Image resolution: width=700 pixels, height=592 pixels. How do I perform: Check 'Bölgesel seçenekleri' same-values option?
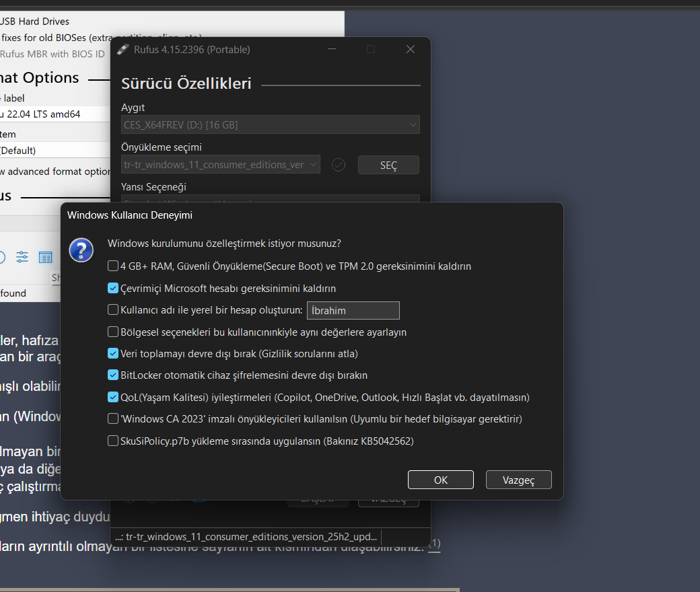pos(113,332)
